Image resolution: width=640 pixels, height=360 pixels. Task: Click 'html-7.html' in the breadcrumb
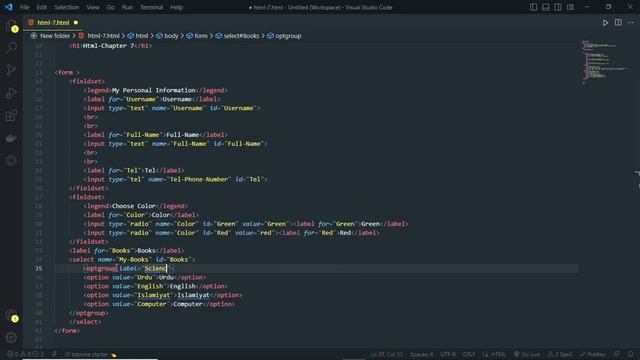(103, 36)
